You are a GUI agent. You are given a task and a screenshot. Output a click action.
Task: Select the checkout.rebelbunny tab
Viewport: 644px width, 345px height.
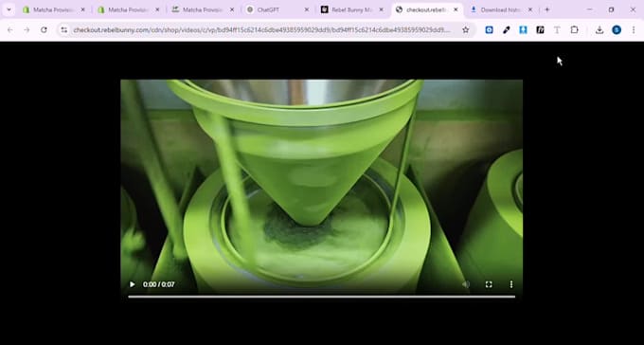point(425,9)
